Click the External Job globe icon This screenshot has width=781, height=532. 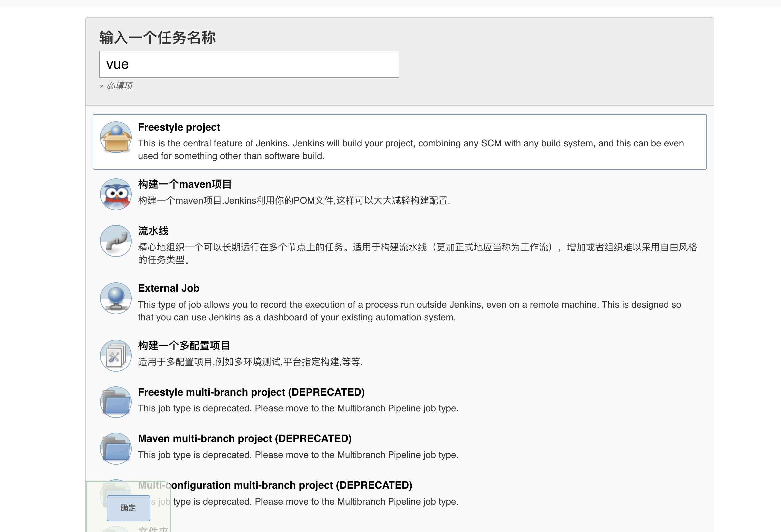point(116,298)
